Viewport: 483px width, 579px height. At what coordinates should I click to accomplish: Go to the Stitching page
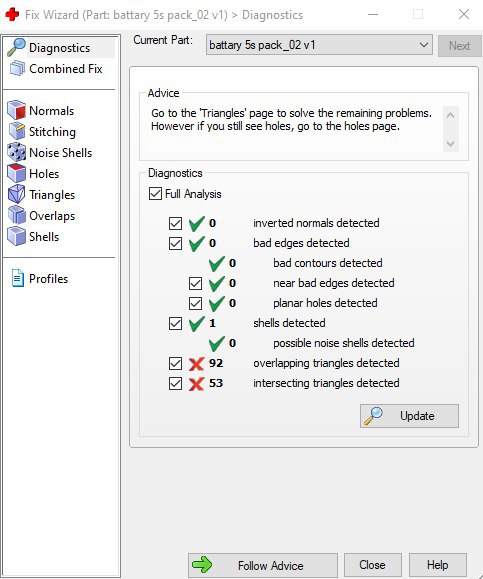(52, 132)
